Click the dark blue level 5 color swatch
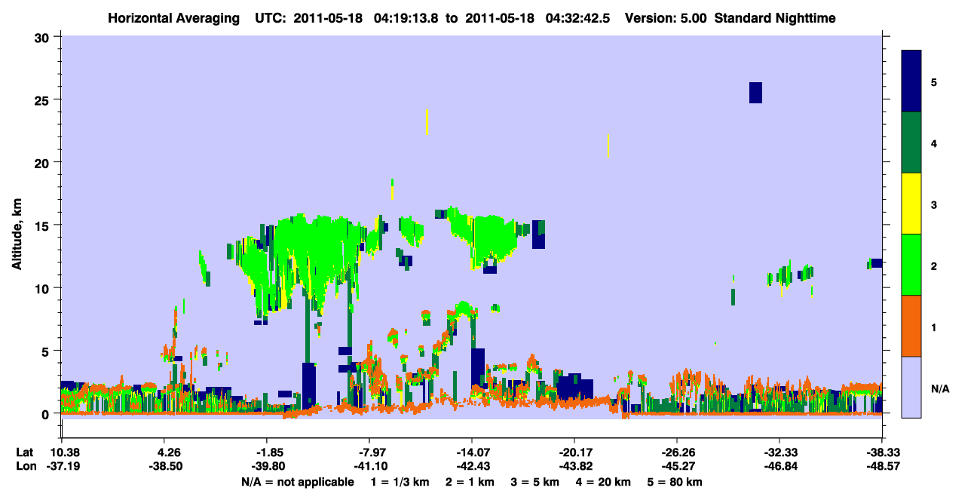The height and width of the screenshot is (503, 980). tap(911, 81)
